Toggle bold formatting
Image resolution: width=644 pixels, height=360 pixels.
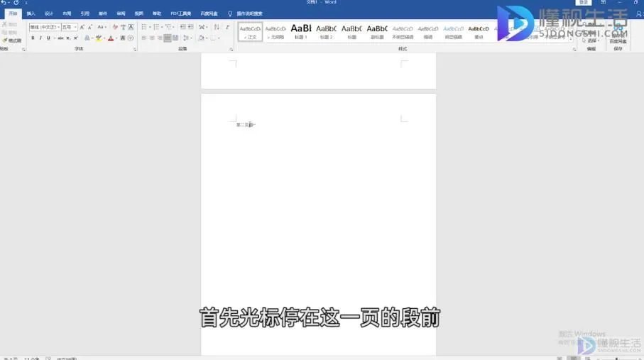coord(33,38)
